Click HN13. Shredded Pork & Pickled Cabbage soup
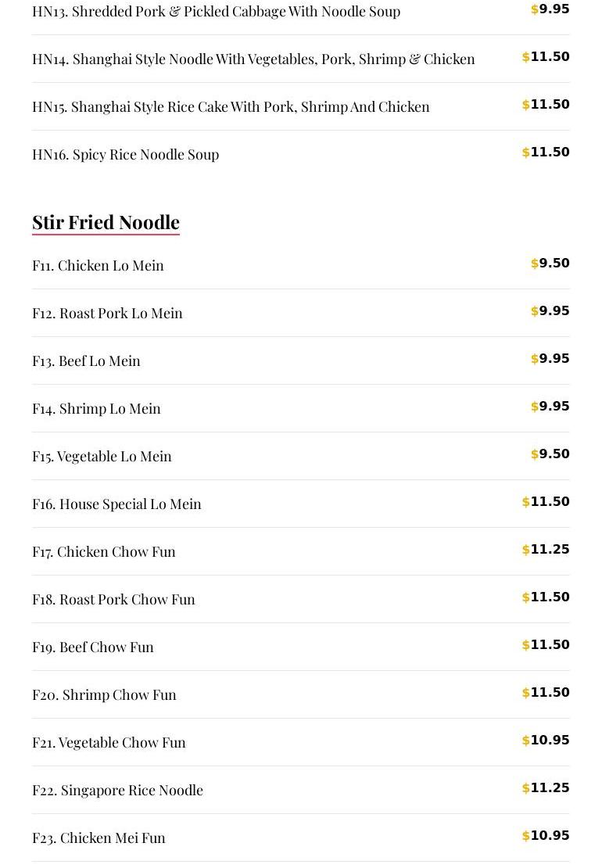 217,11
